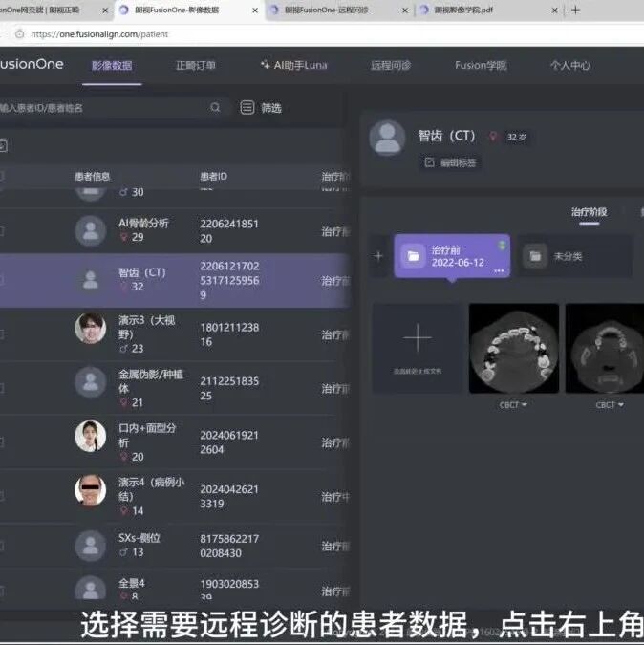Screen dimensions: 644x645
Task: Expand the CBCT dropdown under second thumbnail
Action: click(610, 405)
